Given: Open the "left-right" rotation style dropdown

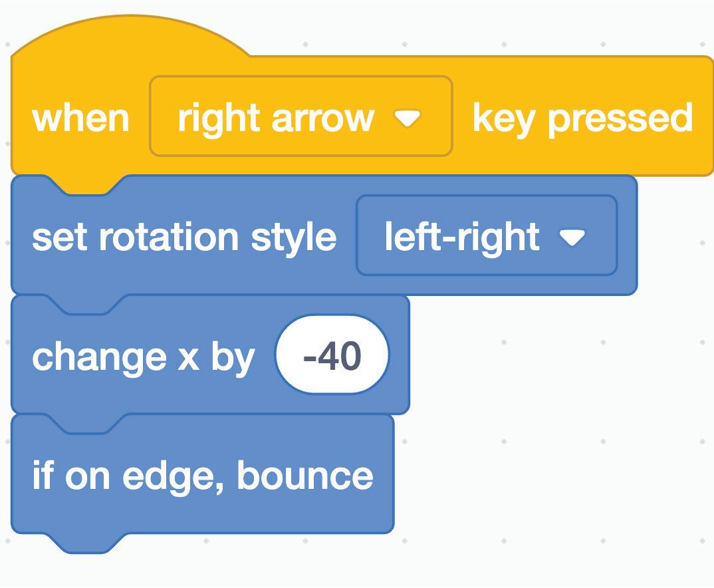Looking at the screenshot, I should [x=487, y=235].
